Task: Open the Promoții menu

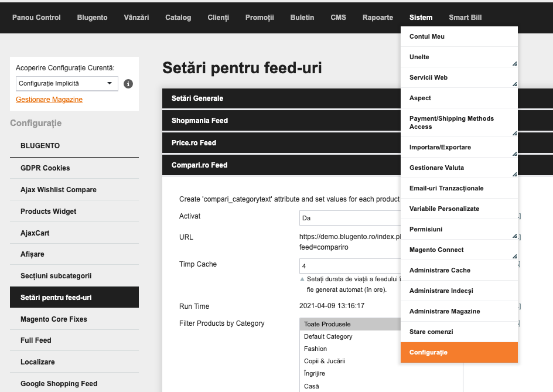Action: pos(260,18)
